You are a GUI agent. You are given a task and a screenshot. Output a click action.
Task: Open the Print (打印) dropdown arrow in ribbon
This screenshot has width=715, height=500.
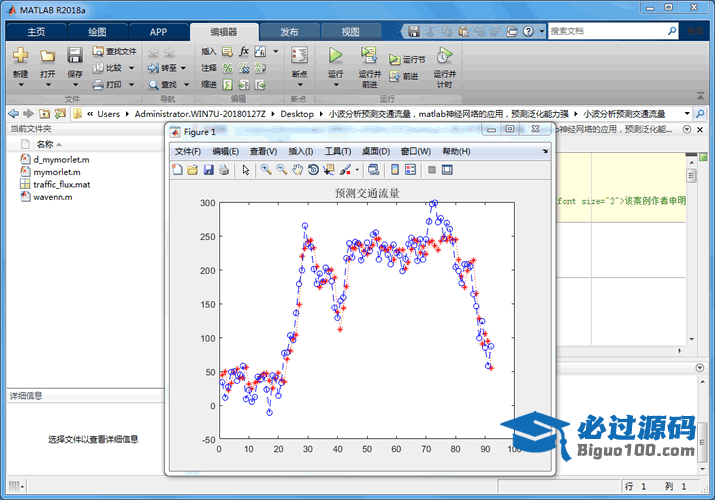pos(131,85)
